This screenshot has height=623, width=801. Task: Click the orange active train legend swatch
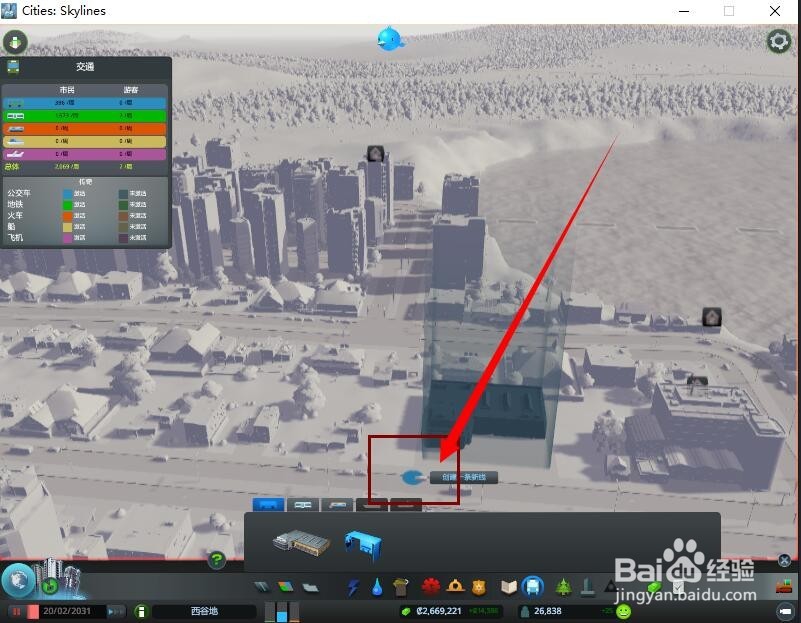(x=67, y=216)
